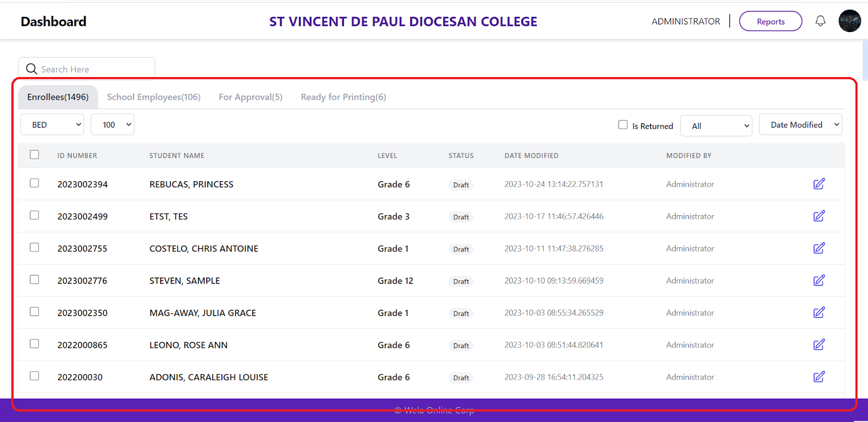
Task: Edit the ETST, TES record
Action: (819, 216)
